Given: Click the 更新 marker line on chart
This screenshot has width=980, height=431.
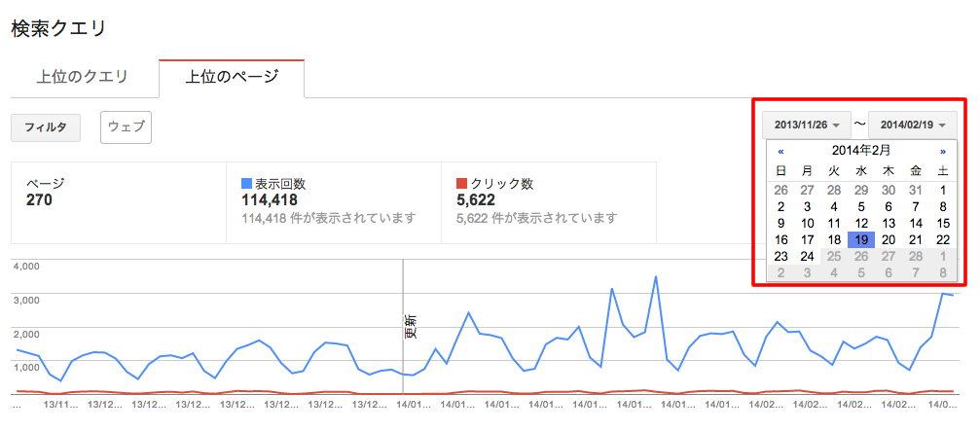Looking at the screenshot, I should pyautogui.click(x=403, y=327).
